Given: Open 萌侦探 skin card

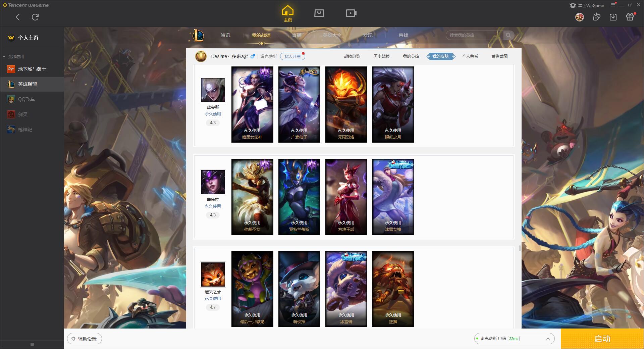Looking at the screenshot, I should point(299,289).
